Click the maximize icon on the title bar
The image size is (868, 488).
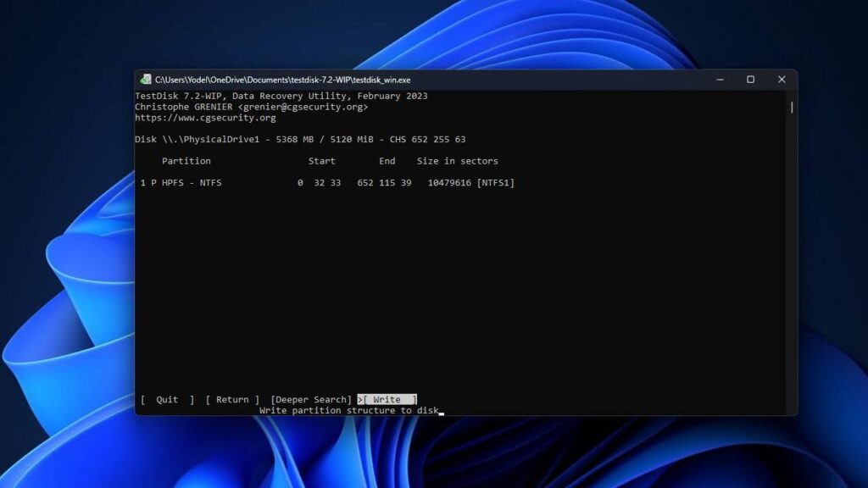click(750, 79)
